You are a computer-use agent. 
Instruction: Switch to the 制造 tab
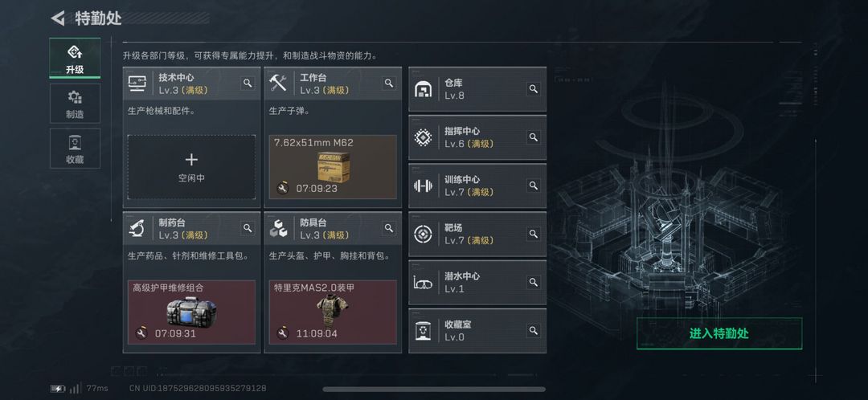point(75,104)
